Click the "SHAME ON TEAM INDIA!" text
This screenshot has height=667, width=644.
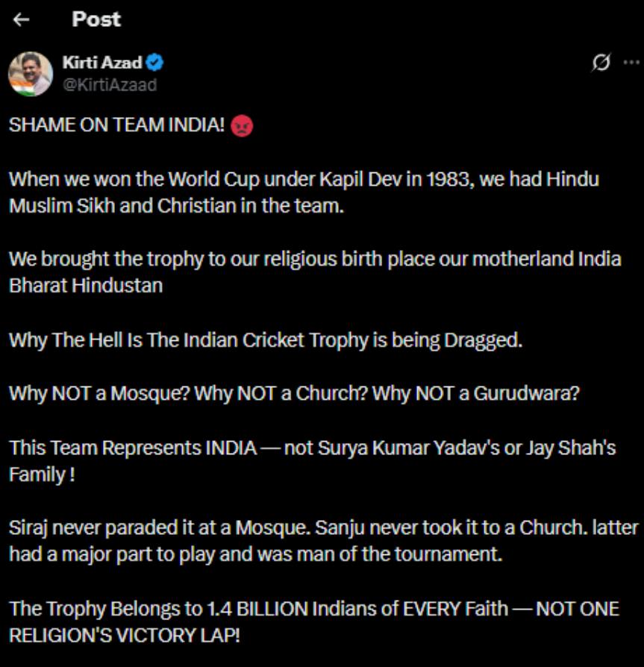coord(116,126)
